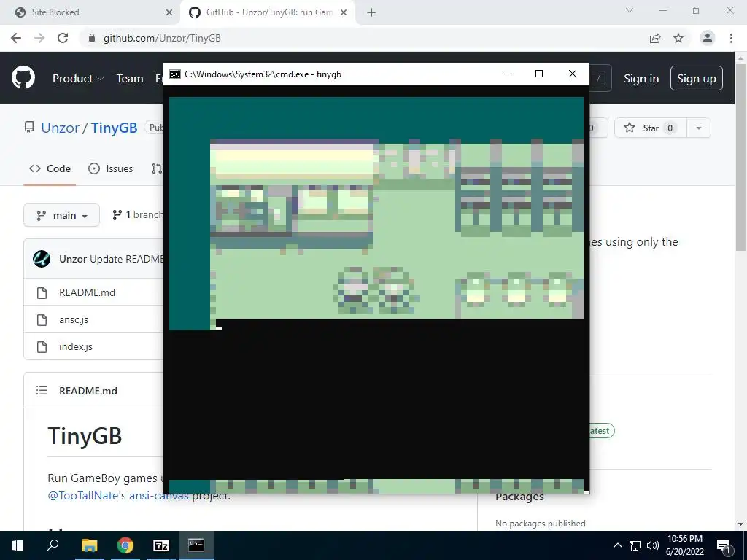Star the TinyGB repository
The width and height of the screenshot is (747, 560).
pos(650,128)
